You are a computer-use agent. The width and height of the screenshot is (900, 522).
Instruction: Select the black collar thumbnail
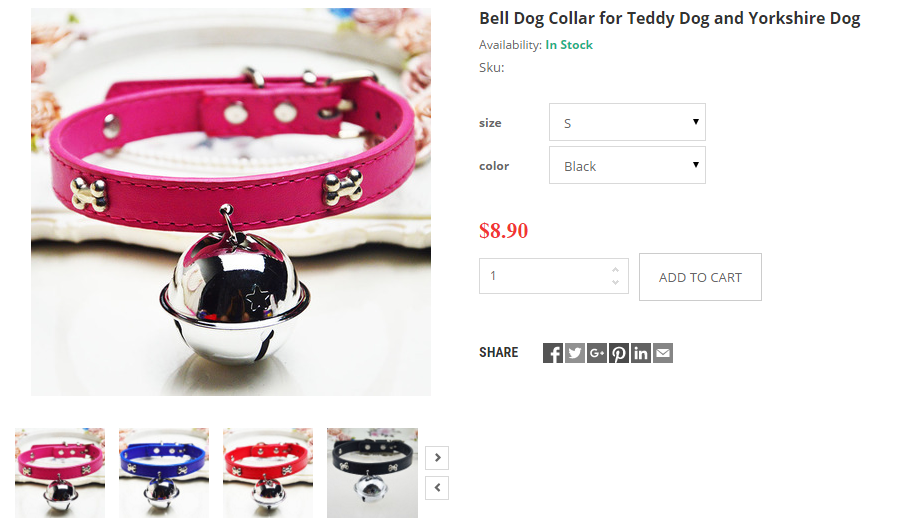coord(373,473)
